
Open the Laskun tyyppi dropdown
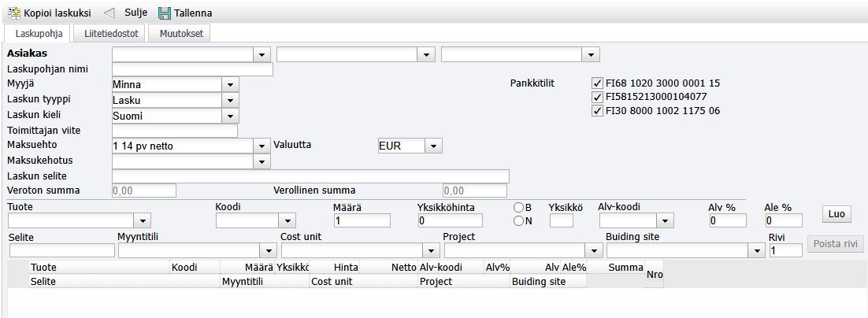coord(230,101)
